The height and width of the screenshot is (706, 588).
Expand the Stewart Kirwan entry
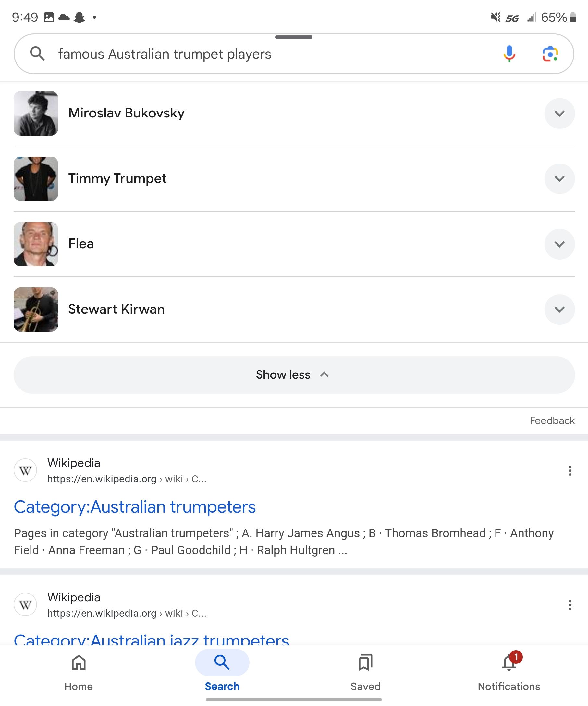point(559,309)
